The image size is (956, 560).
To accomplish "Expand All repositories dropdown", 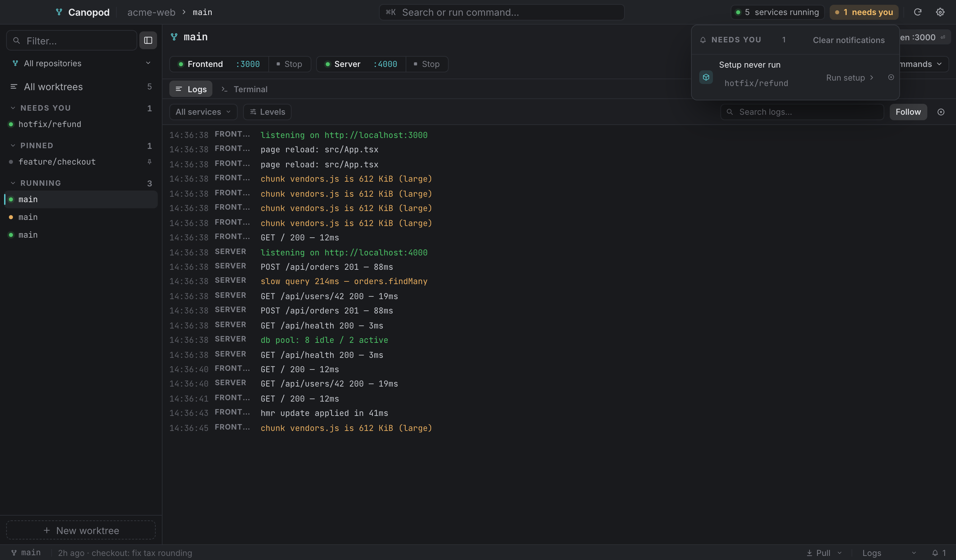I will coord(81,64).
